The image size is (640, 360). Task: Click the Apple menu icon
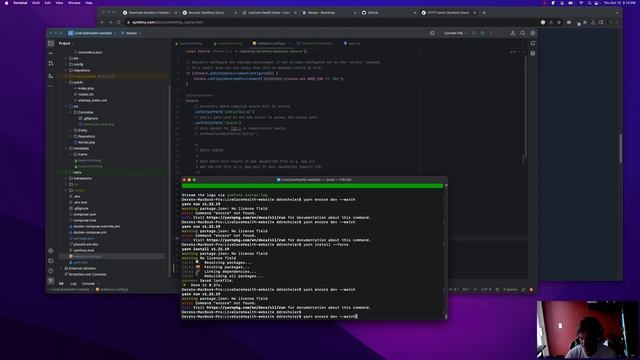pyautogui.click(x=6, y=3)
